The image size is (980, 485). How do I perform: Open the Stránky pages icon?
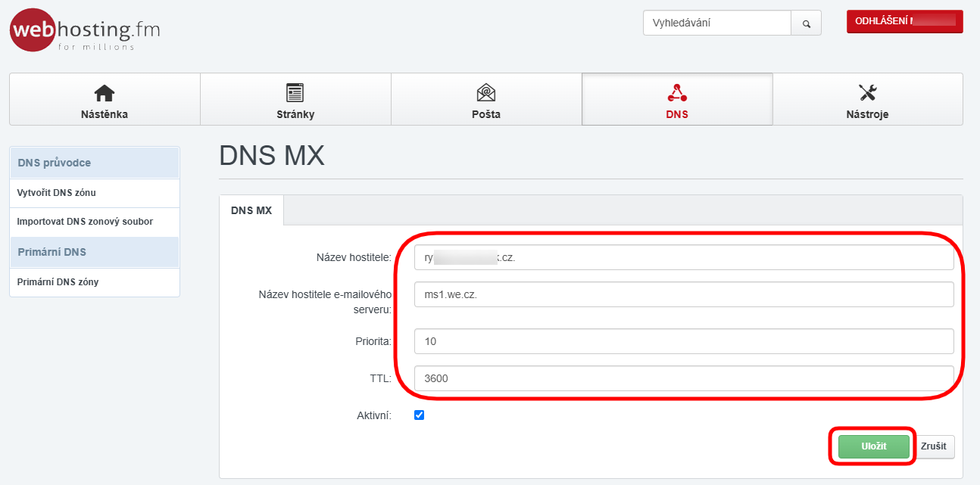pos(295,92)
